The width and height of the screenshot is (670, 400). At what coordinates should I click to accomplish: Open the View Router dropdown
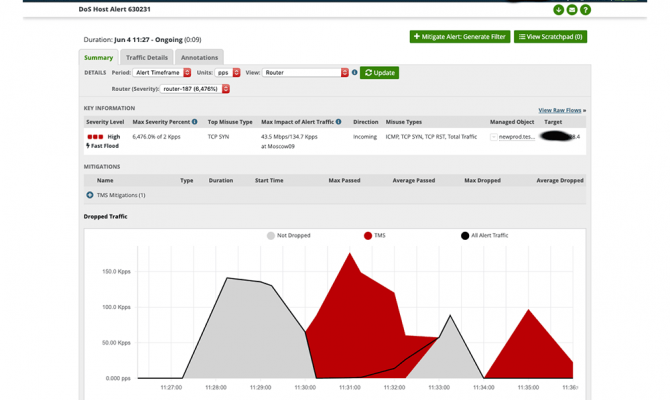306,73
